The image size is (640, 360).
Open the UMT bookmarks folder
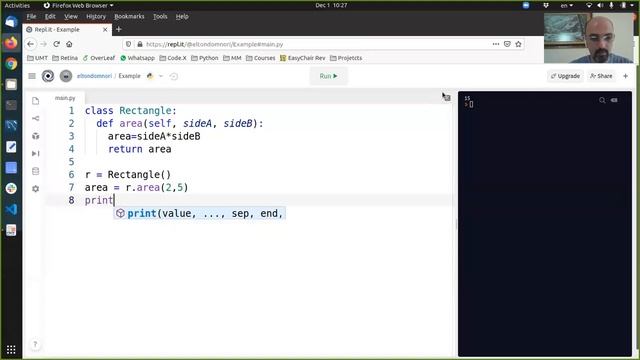(37, 58)
